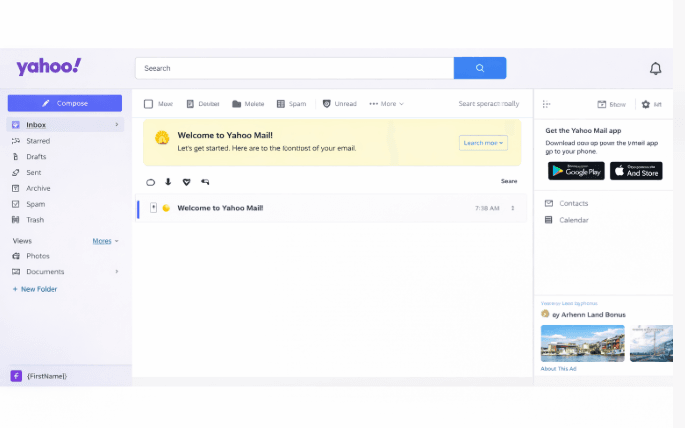Open the Trash folder
Screen dimensions: 685x428
(35, 220)
